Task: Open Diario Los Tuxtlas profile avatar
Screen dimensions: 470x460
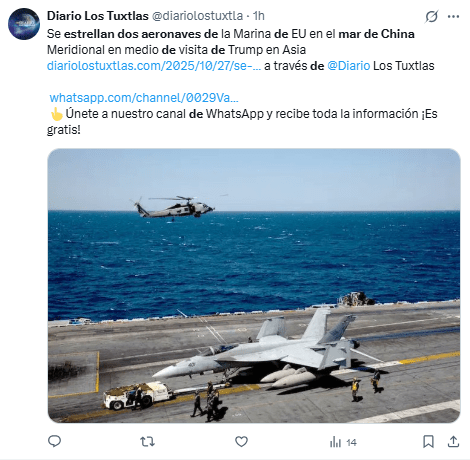Action: click(24, 24)
